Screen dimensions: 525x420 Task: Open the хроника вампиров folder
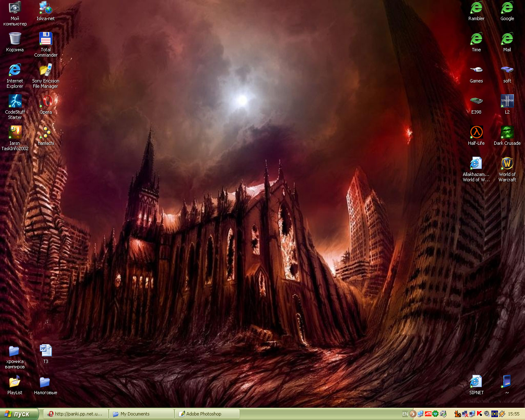15,357
